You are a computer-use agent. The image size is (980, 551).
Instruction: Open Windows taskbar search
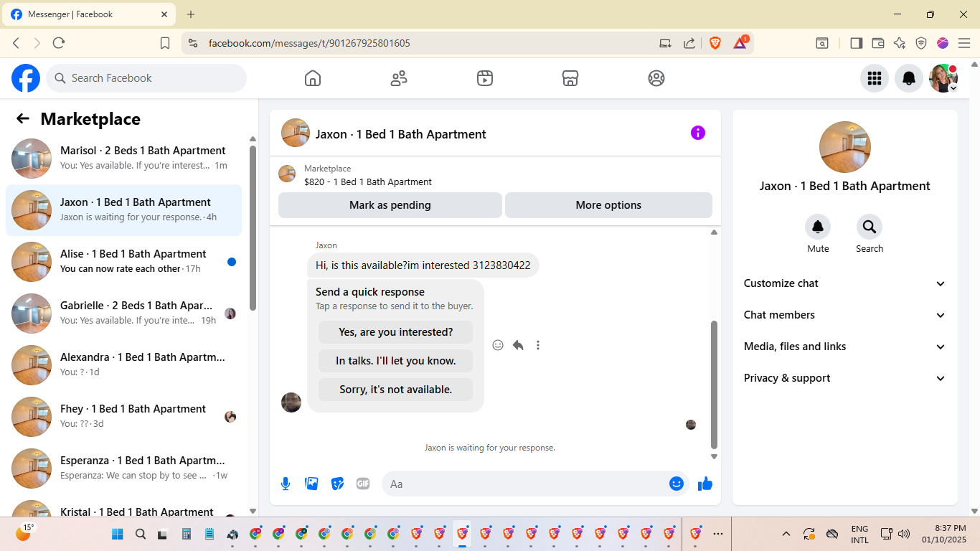coord(141,534)
